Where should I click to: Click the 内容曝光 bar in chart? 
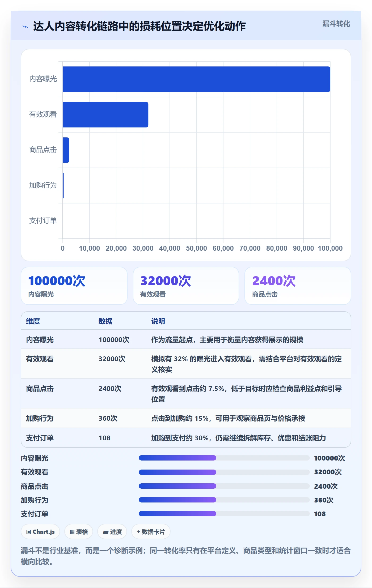[196, 79]
